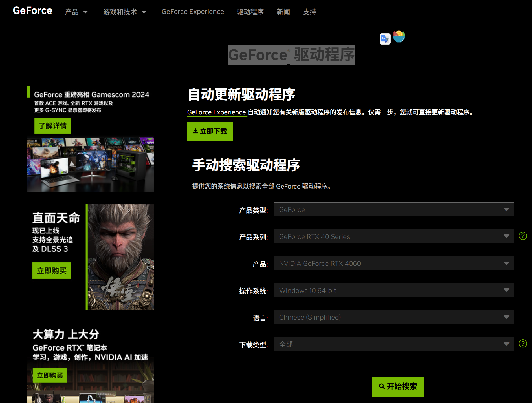The height and width of the screenshot is (403, 532).
Task: Expand the 产品系列 RTX 40 Series dropdown
Action: 394,236
